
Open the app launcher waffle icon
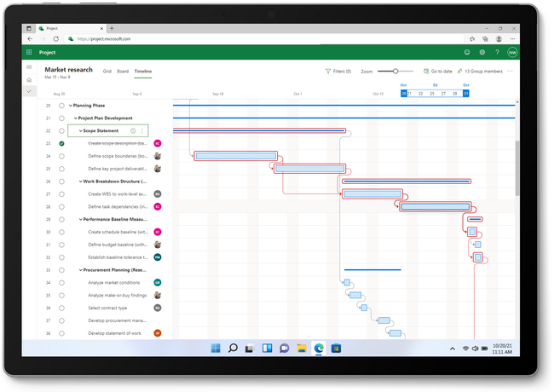29,52
